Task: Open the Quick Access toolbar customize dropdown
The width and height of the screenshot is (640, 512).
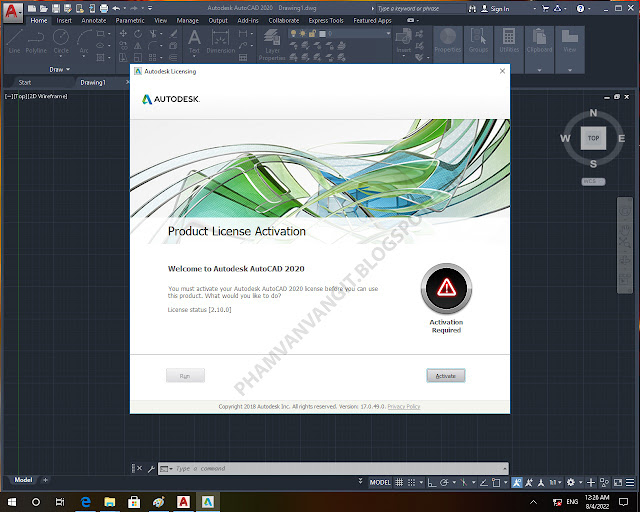Action: [150, 8]
